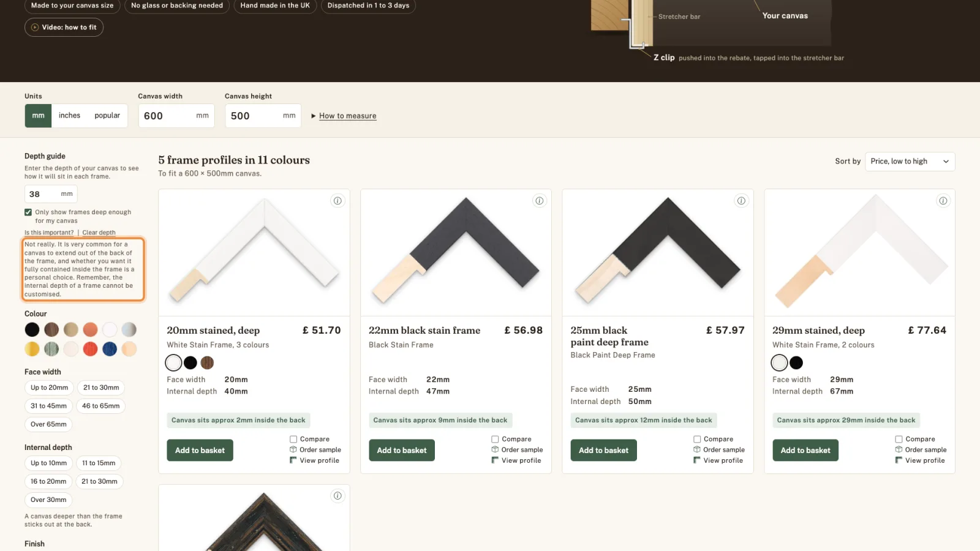Screen dimensions: 980x551
Task: Open info icon on 25mm black paint frame
Action: (741, 201)
